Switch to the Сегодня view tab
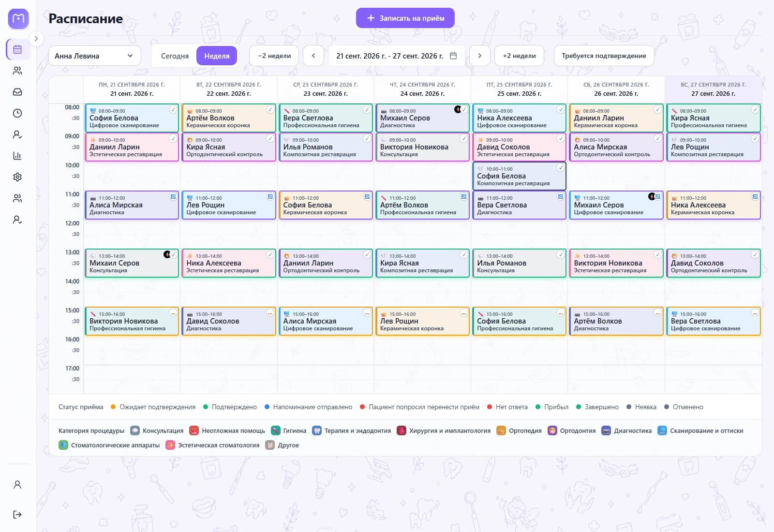This screenshot has height=532, width=774. (175, 56)
